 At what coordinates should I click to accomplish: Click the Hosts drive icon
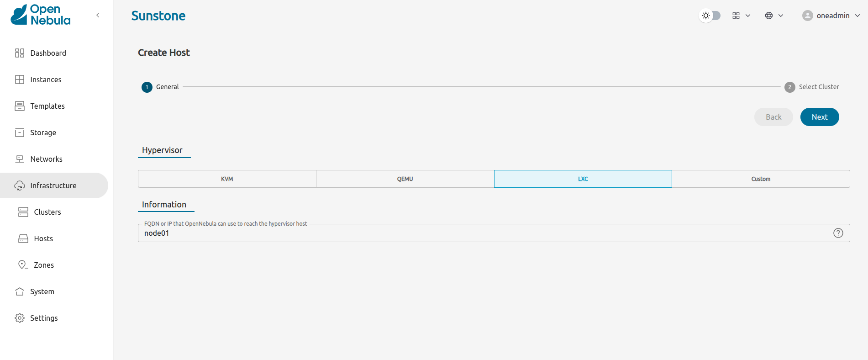coord(23,238)
